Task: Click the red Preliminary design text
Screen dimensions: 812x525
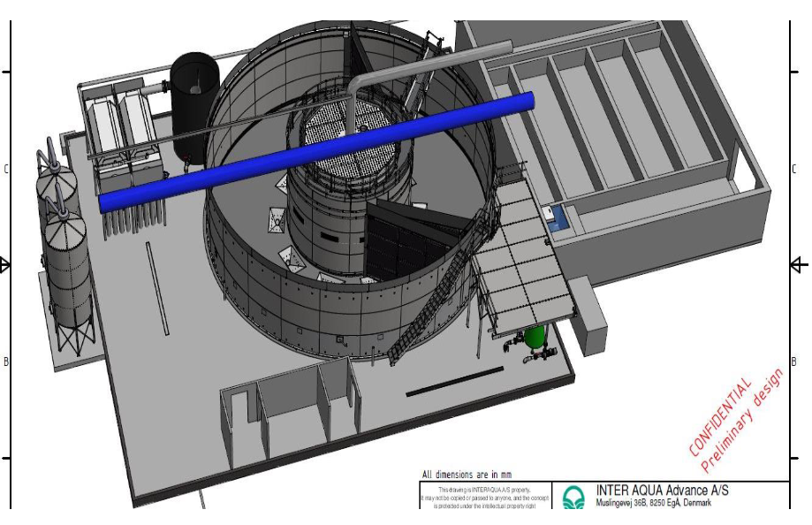Action: coord(744,422)
